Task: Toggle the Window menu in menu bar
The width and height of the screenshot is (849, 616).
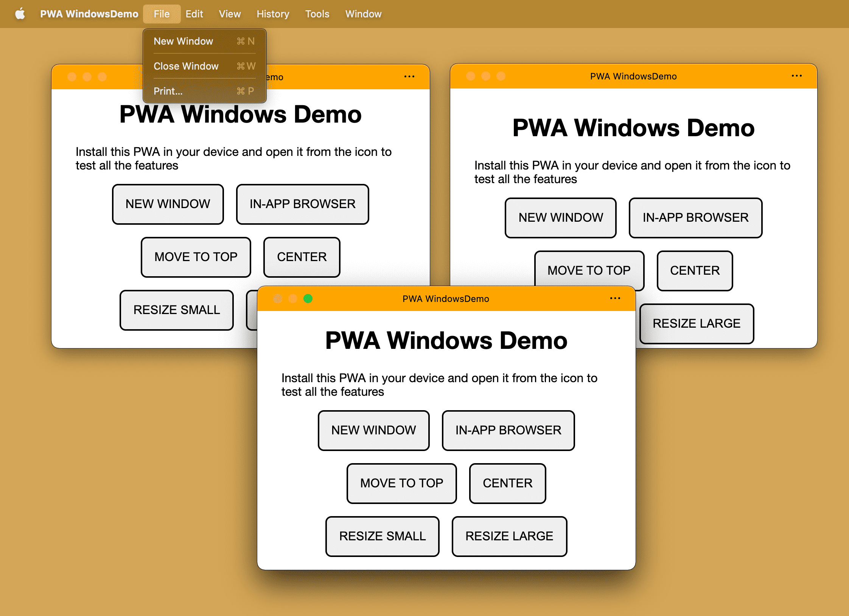Action: [363, 13]
